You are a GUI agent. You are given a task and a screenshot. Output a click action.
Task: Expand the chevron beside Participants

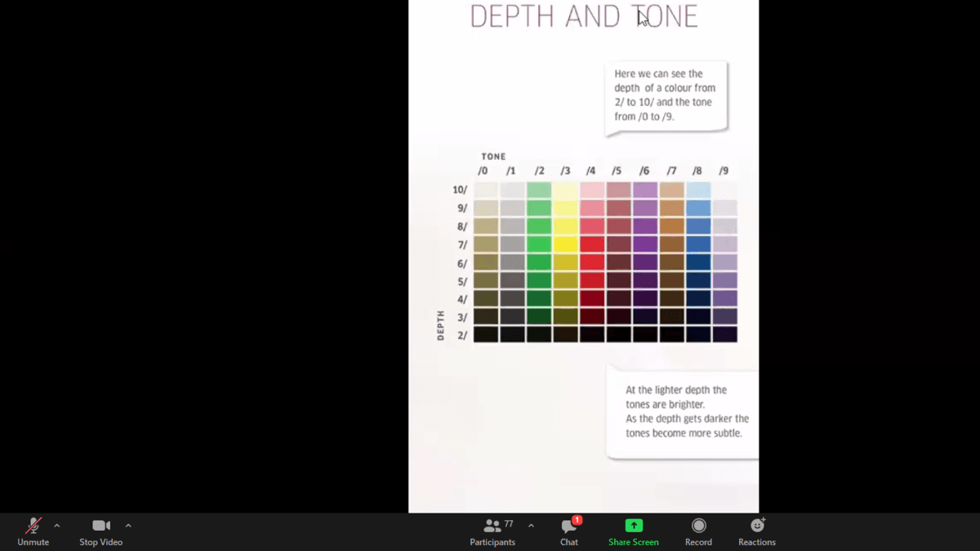coord(531,526)
